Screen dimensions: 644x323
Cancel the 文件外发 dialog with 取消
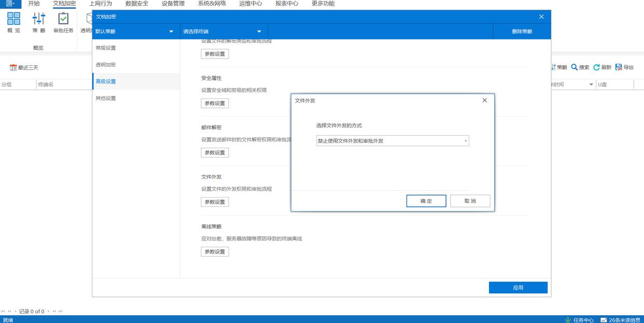pyautogui.click(x=470, y=201)
